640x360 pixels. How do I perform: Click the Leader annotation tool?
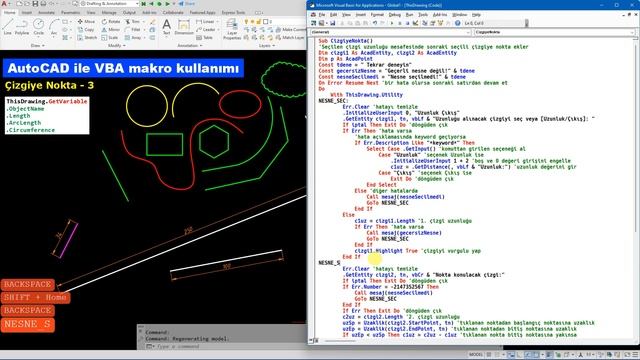206,29
